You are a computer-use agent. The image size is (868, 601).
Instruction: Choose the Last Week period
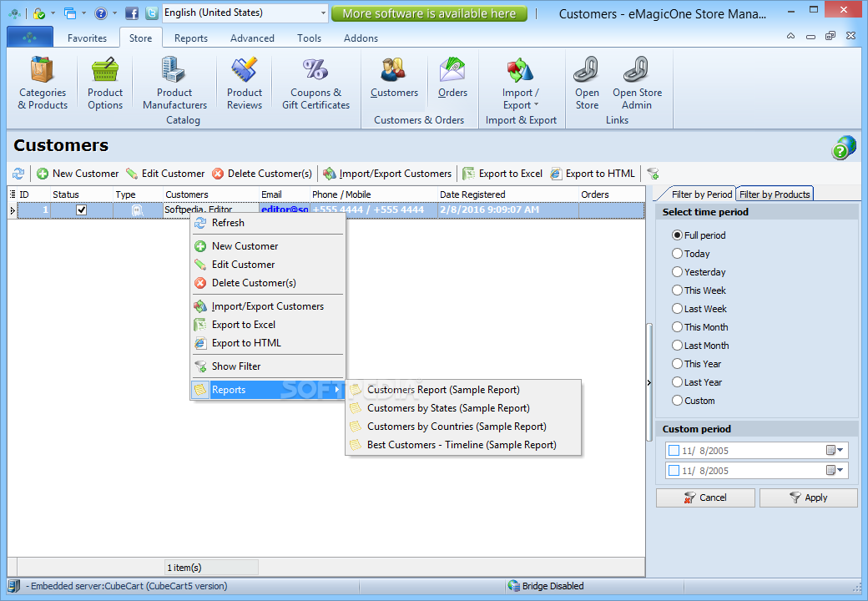click(677, 309)
